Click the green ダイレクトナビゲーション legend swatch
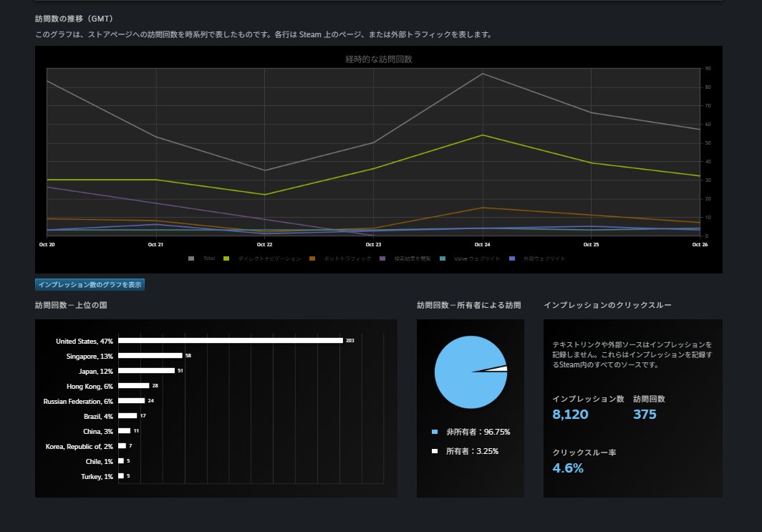762x532 pixels. point(226,258)
